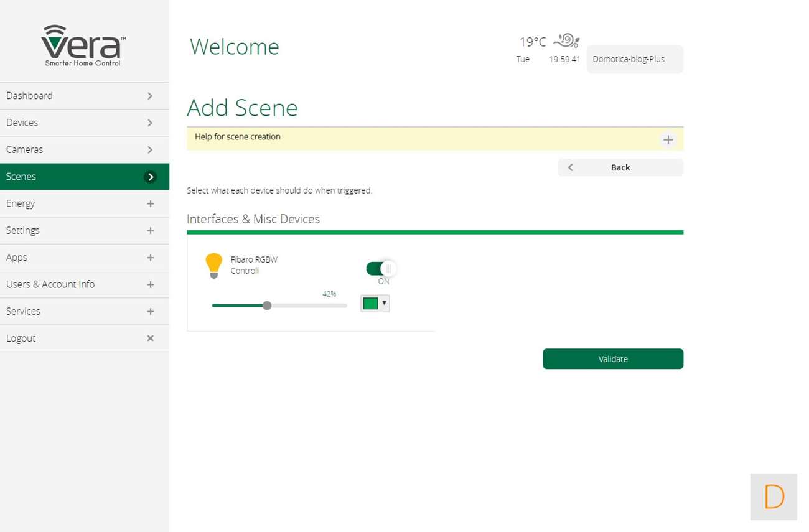
Task: Open the Devices menu item
Action: [x=84, y=123]
